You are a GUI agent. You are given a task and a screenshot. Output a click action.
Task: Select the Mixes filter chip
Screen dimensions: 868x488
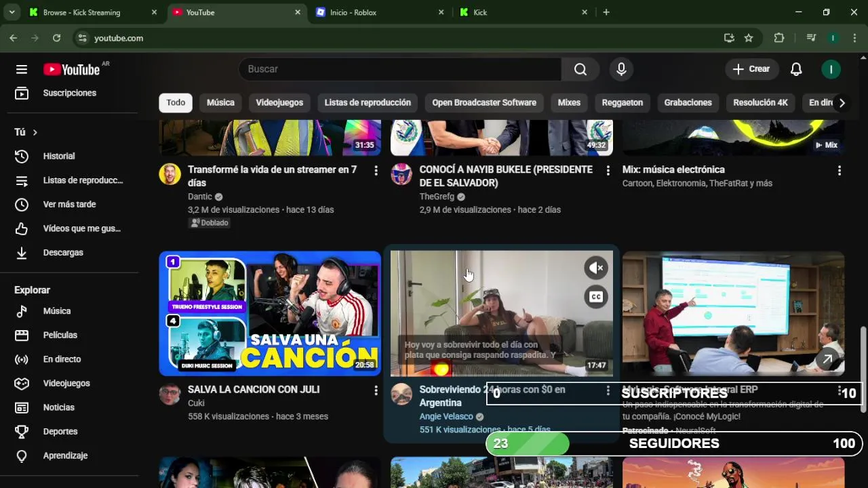click(x=569, y=103)
